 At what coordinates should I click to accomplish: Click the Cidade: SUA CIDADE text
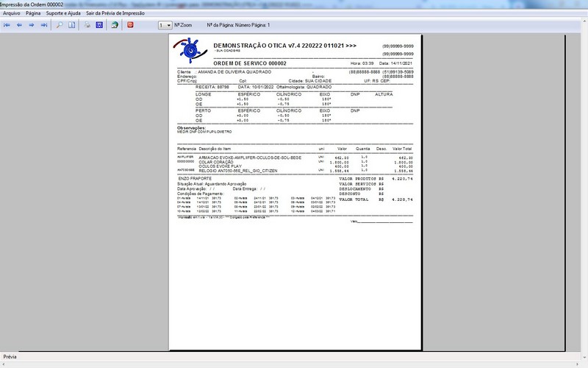pyautogui.click(x=309, y=81)
